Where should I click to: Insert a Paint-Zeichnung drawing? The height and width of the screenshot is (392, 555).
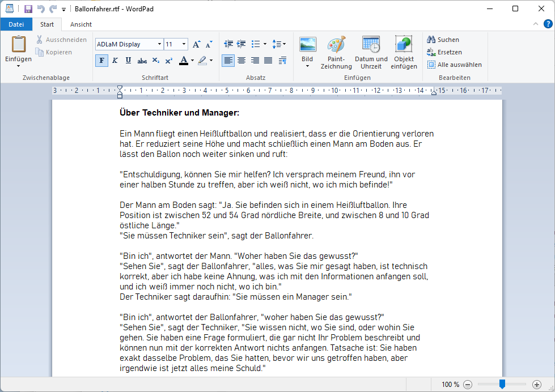[337, 52]
